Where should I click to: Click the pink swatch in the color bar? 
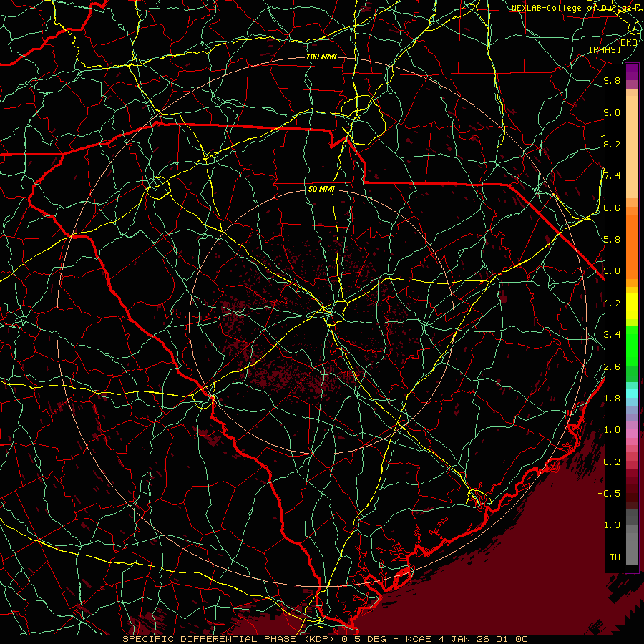[632, 434]
